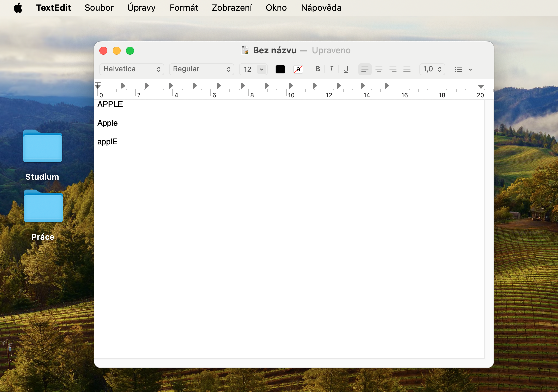Toggle italic formatting
This screenshot has width=558, height=392.
pyautogui.click(x=331, y=69)
